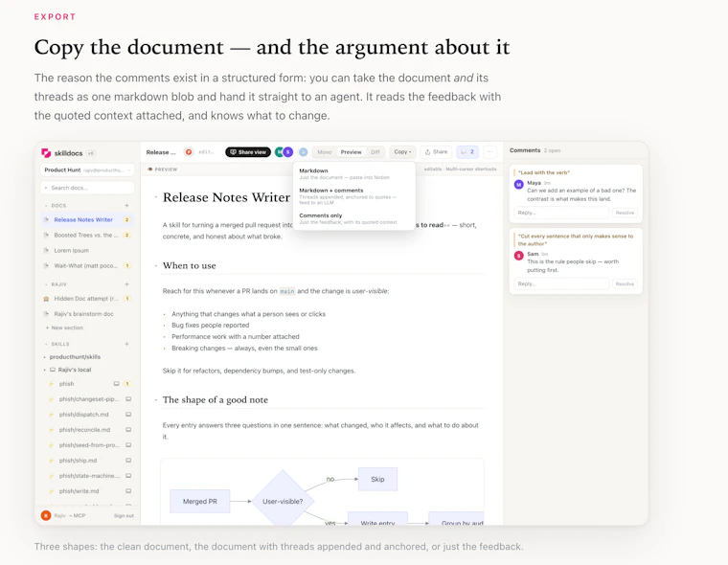This screenshot has height=565, width=728.
Task: Switch the view toggle to Diff
Action: (375, 152)
